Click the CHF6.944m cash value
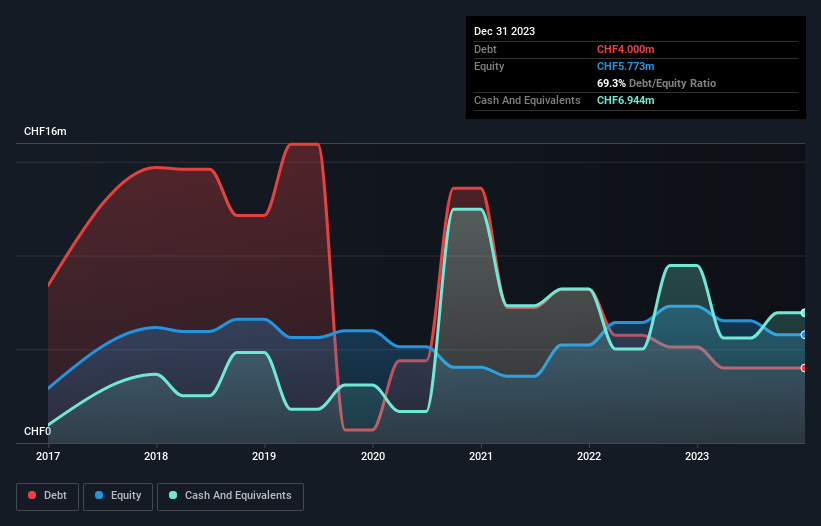This screenshot has width=821, height=526. [626, 100]
